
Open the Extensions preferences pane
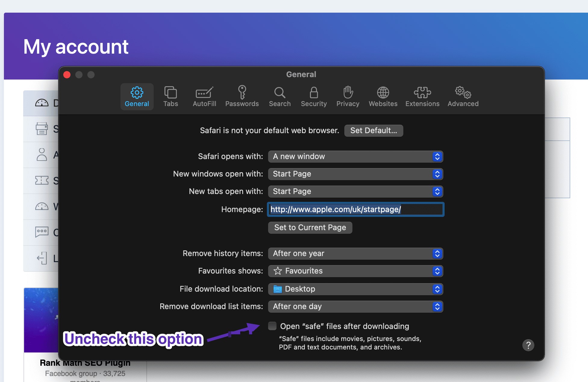point(422,97)
